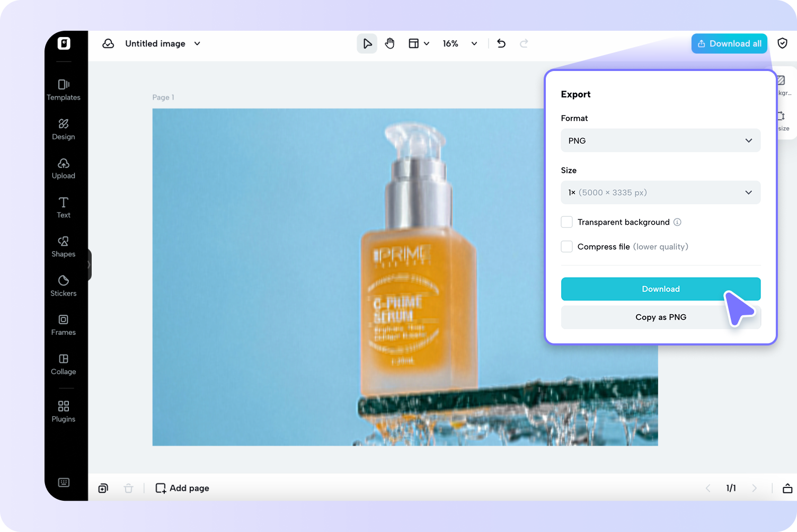Open the Format PNG dropdown

pyautogui.click(x=661, y=140)
